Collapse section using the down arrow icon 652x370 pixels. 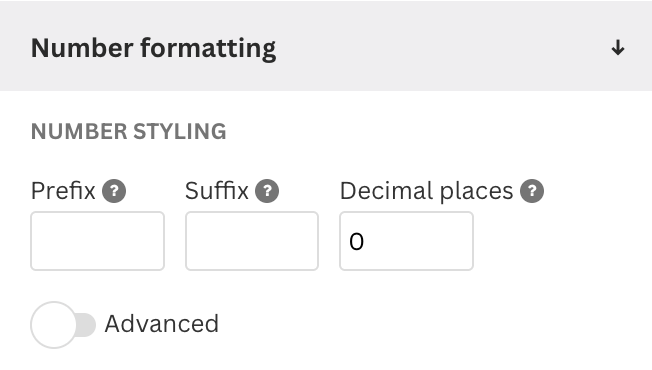(618, 48)
